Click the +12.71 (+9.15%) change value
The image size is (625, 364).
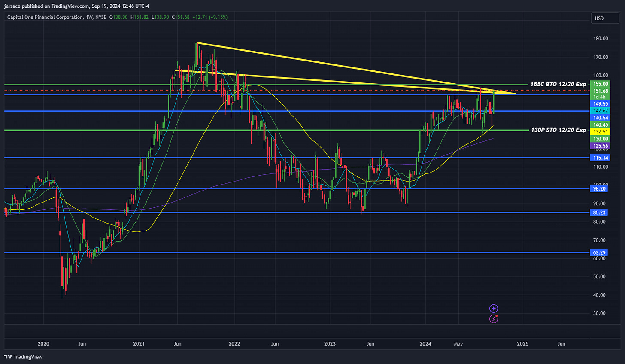tap(210, 17)
